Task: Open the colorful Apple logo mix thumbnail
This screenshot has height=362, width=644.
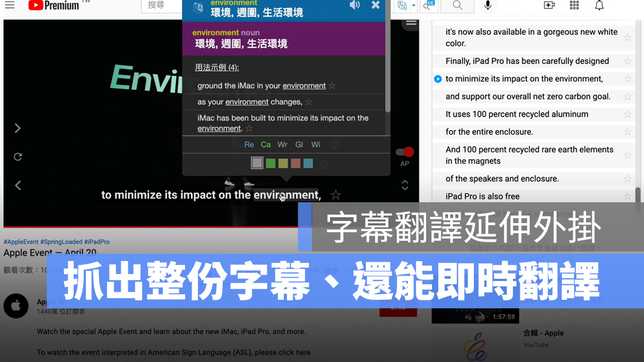Action: tap(475, 346)
